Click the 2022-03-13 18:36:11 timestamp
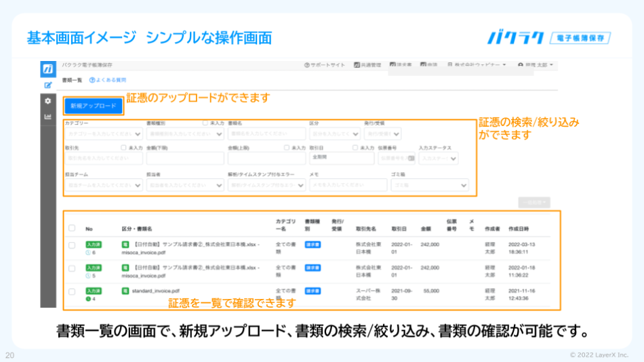The image size is (644, 362). point(521,248)
